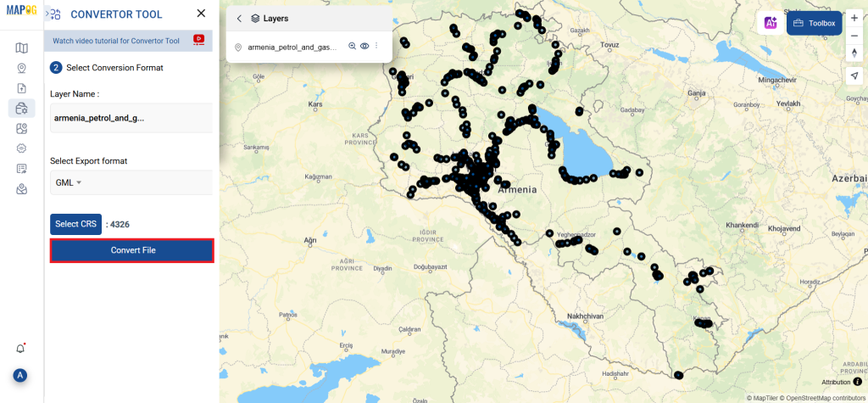Click the Select CRS button
The width and height of the screenshot is (868, 403).
coord(76,224)
